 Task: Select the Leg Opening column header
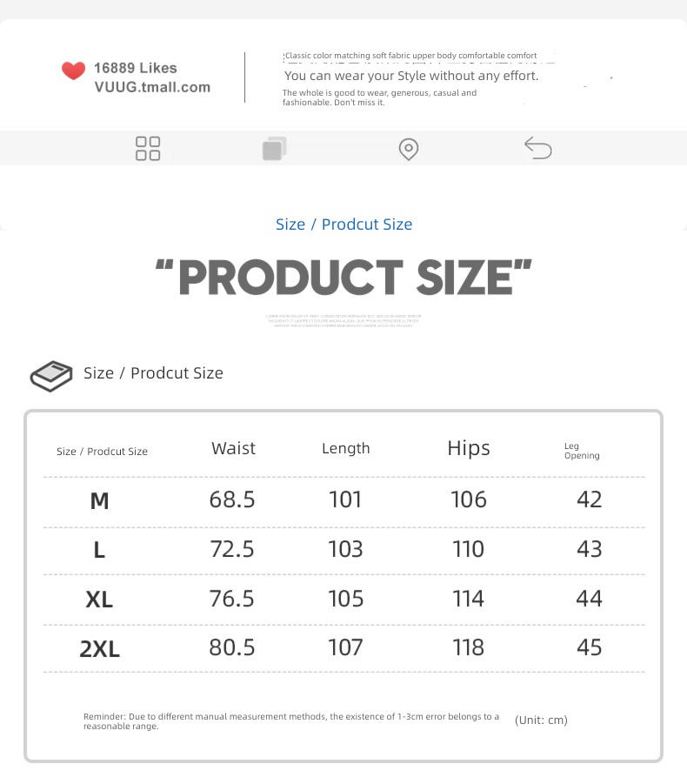[582, 451]
